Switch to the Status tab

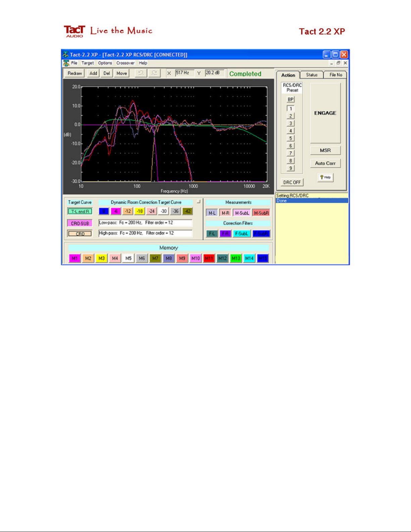(x=312, y=75)
